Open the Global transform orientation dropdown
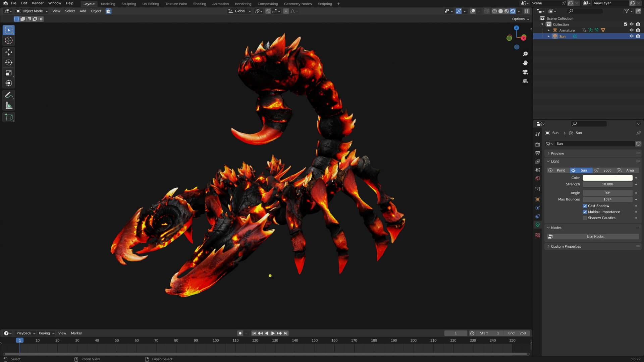 [x=239, y=11]
